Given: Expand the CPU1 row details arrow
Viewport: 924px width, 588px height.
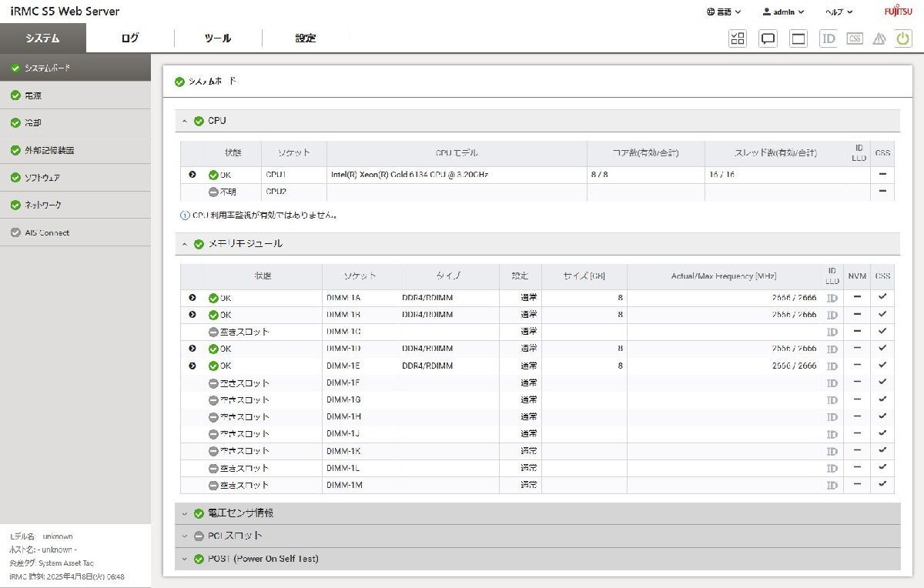Looking at the screenshot, I should (192, 175).
